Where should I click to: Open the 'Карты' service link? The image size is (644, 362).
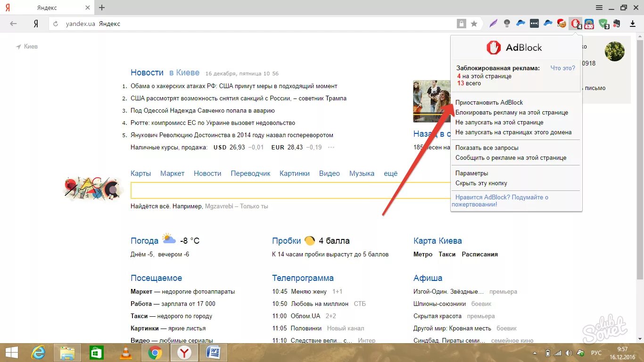[140, 173]
